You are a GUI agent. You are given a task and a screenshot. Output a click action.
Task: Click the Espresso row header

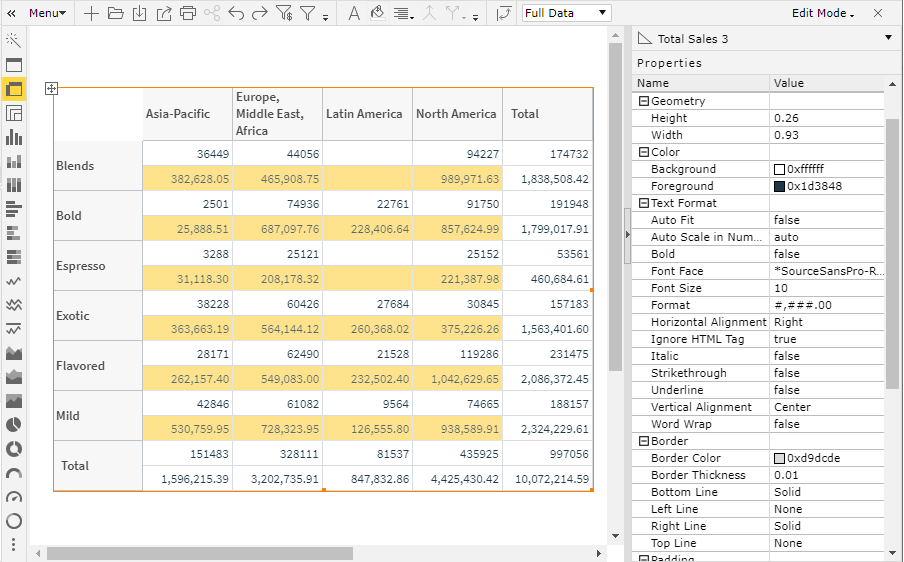point(98,266)
